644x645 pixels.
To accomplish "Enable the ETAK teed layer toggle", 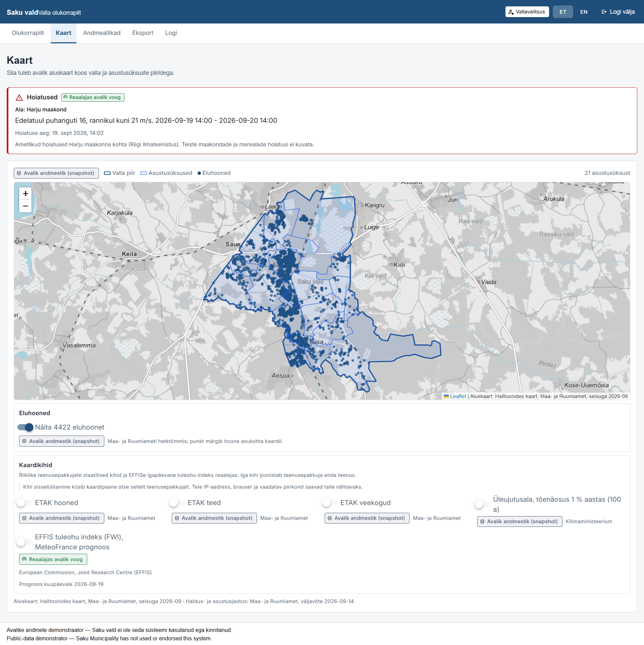I will [x=177, y=502].
